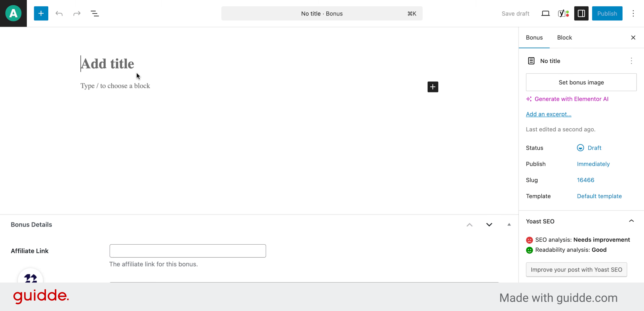
Task: Open the command palette title bar
Action: 322,13
